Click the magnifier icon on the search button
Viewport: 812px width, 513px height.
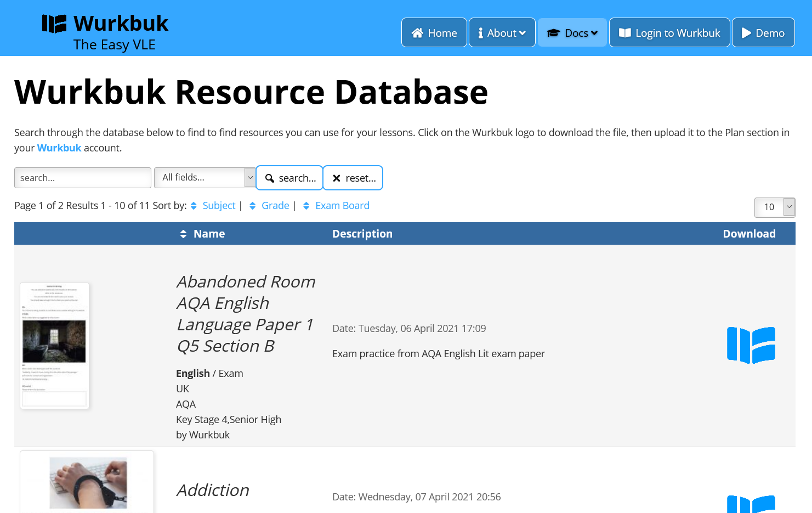pos(270,178)
